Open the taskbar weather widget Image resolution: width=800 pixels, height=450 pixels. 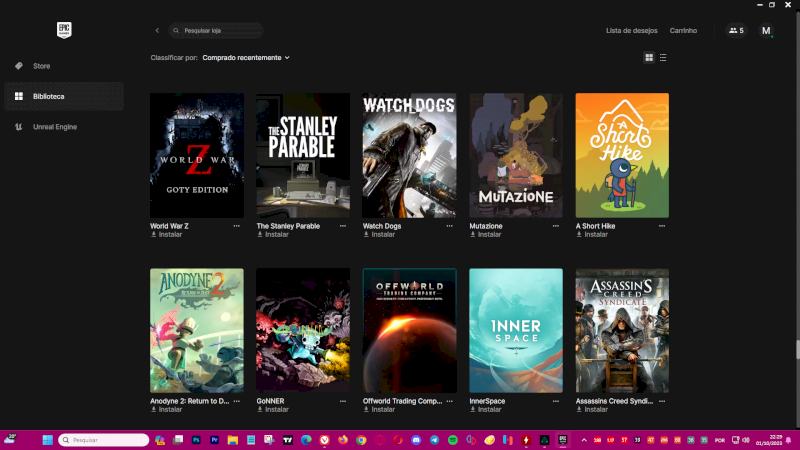pyautogui.click(x=10, y=439)
